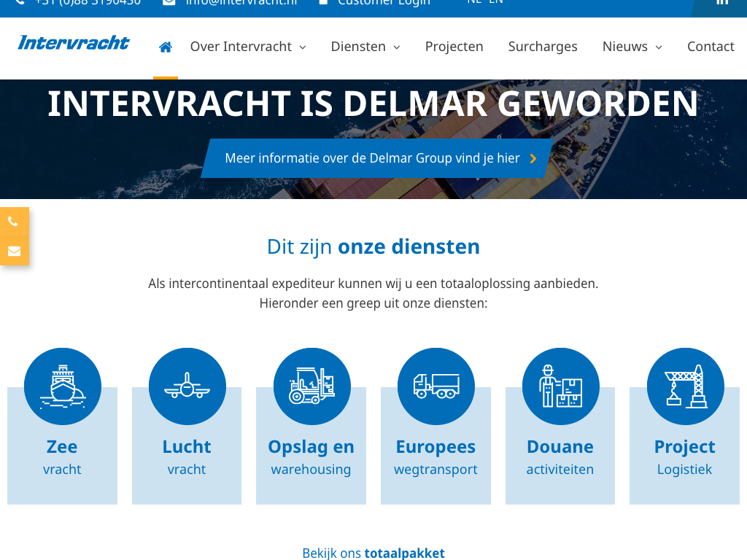Open the Customer Login link
This screenshot has width=747, height=560.
[x=384, y=3]
